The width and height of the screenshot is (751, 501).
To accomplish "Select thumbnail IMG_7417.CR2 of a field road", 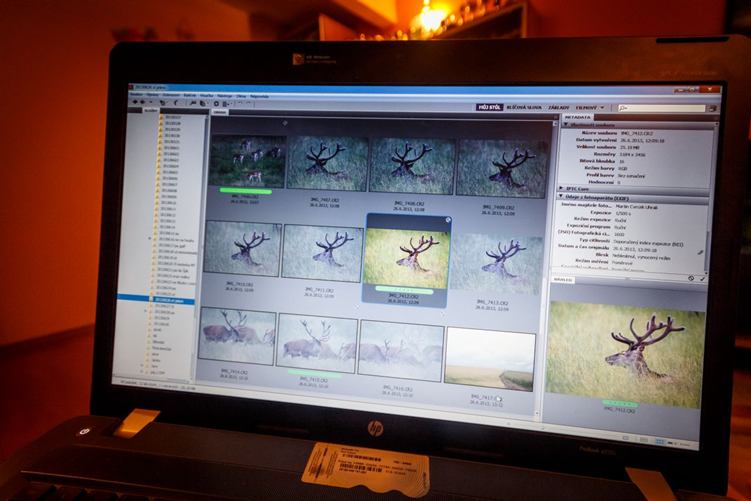I will click(x=489, y=359).
